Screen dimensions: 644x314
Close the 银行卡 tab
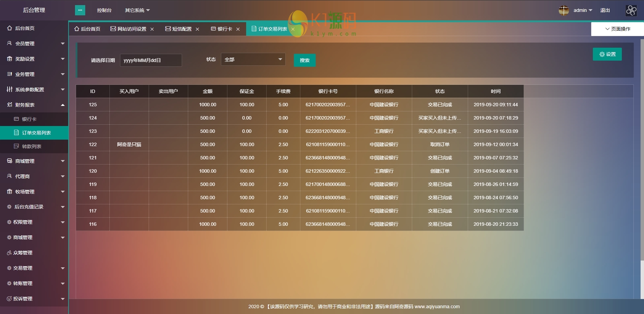coord(238,29)
